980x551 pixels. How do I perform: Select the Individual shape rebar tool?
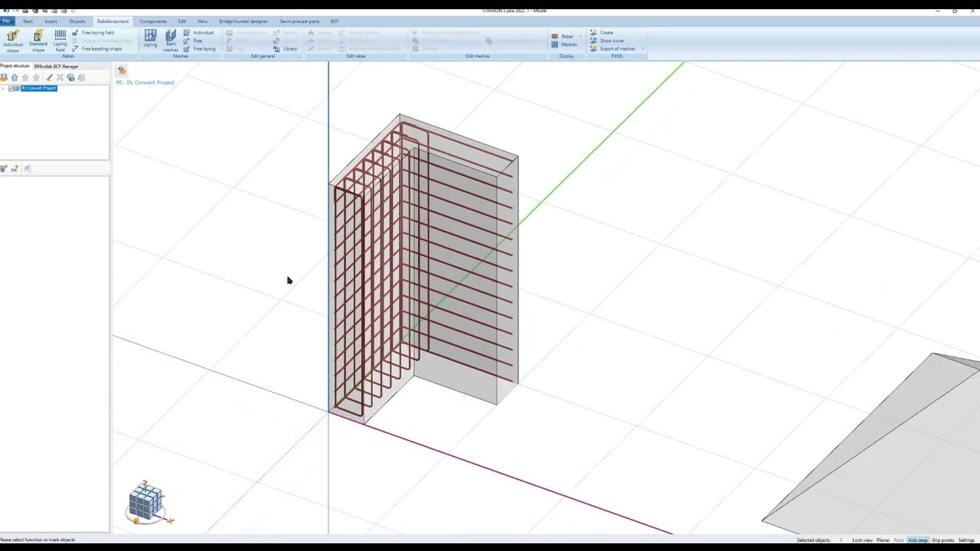[x=12, y=41]
